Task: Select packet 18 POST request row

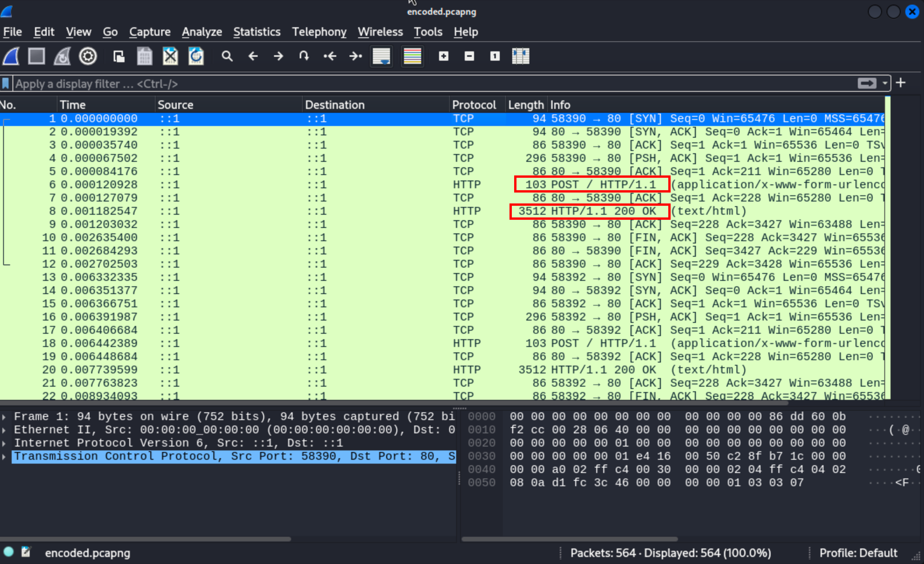Action: [x=442, y=343]
